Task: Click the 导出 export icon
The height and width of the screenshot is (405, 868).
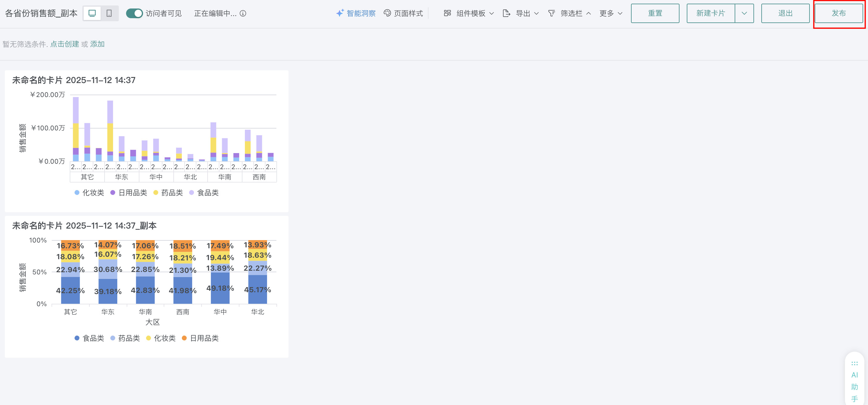Action: (506, 13)
